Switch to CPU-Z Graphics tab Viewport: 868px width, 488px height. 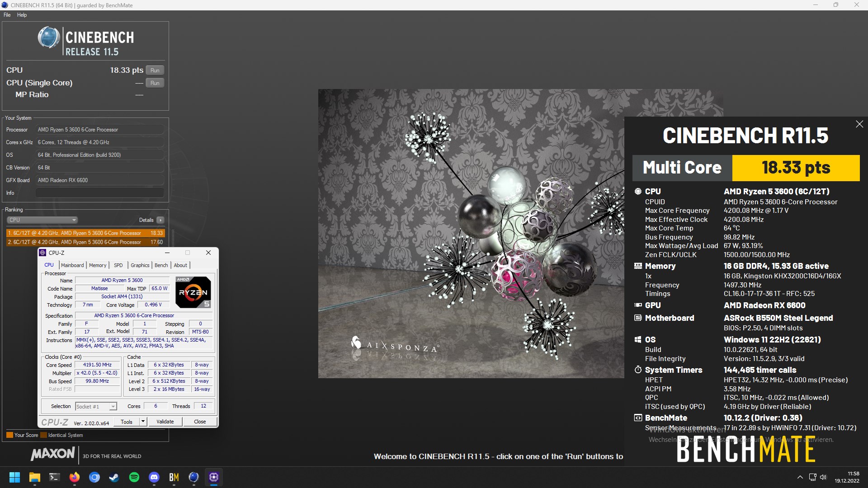140,265
